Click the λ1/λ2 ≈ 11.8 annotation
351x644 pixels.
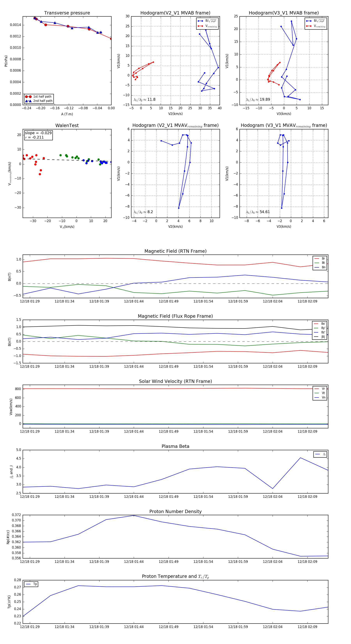[144, 100]
